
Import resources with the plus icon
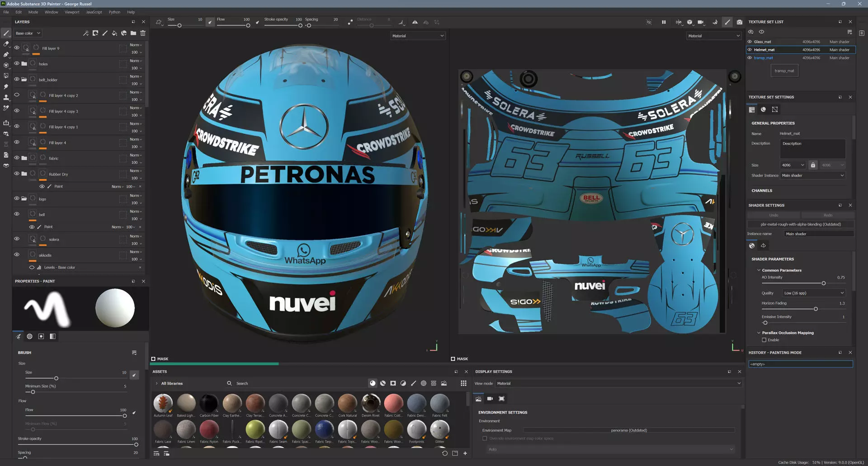coord(465,453)
